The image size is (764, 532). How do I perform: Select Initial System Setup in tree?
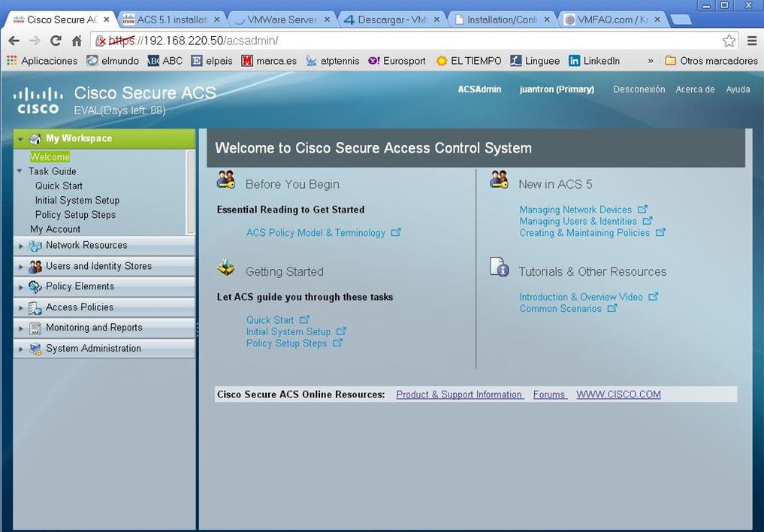click(x=77, y=200)
